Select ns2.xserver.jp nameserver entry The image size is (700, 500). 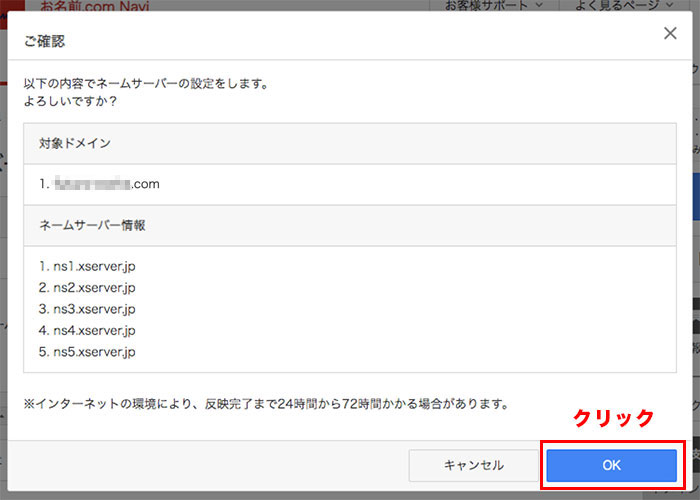(x=87, y=288)
